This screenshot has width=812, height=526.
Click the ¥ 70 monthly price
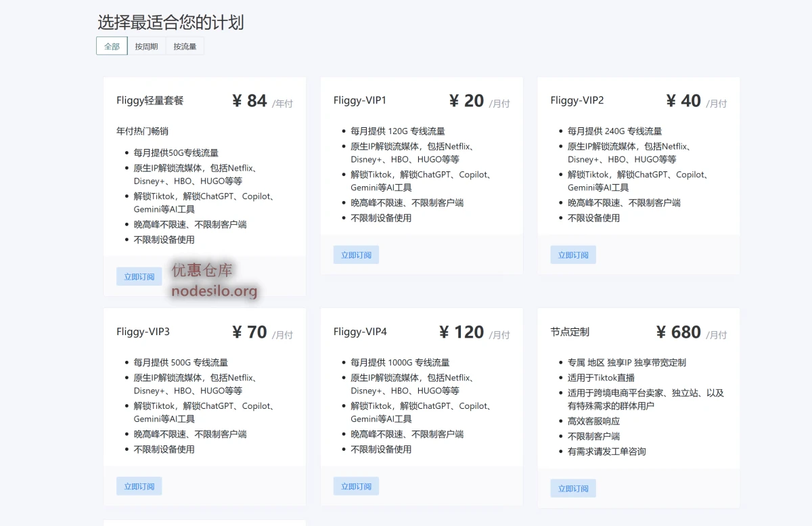click(263, 332)
